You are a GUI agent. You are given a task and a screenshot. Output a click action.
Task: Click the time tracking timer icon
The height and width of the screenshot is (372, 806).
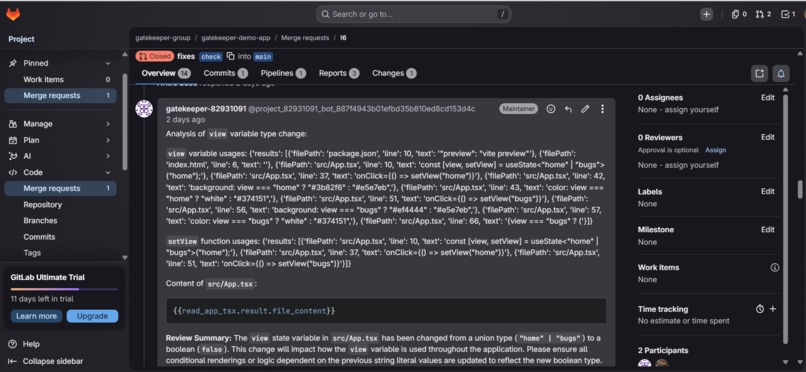click(x=760, y=309)
